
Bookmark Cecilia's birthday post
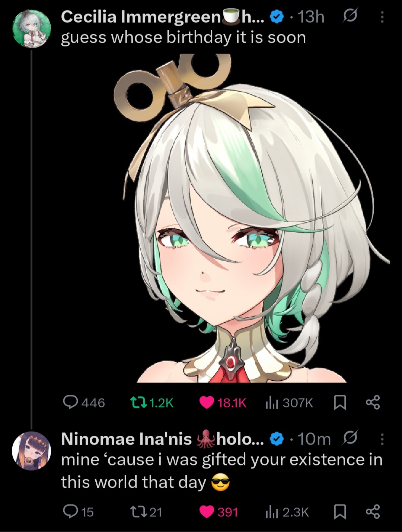[x=339, y=403]
